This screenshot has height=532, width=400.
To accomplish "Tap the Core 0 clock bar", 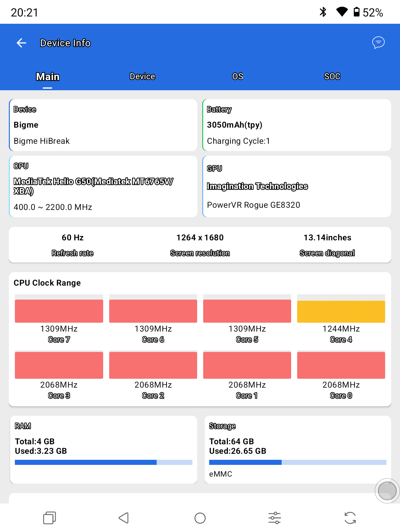I will click(341, 365).
